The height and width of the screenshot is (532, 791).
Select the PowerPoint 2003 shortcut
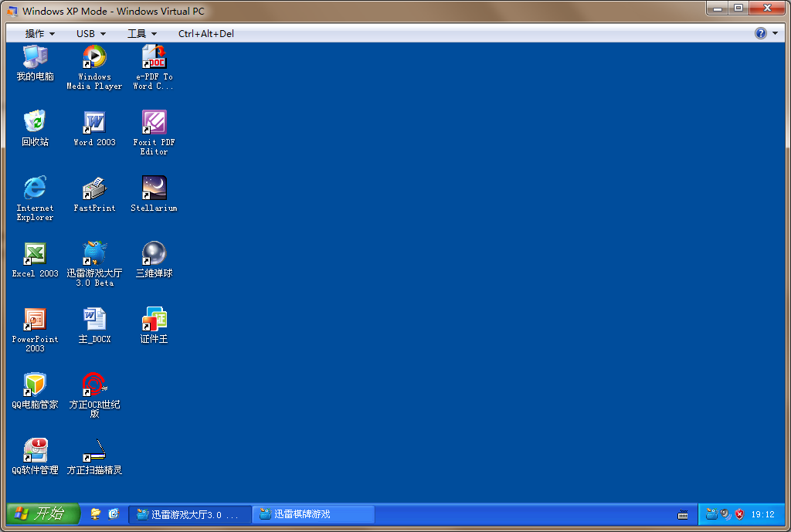click(x=35, y=330)
